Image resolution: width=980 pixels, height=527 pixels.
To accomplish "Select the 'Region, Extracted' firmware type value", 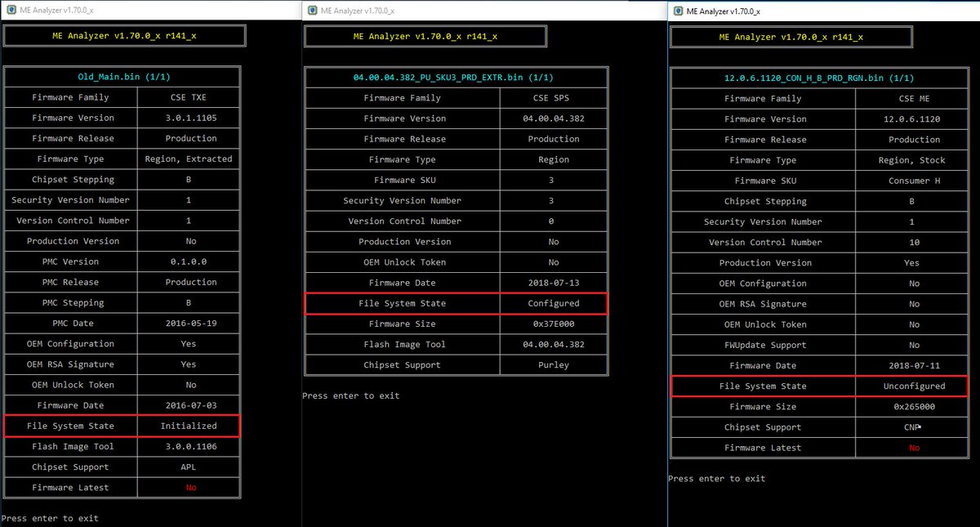I will 189,159.
